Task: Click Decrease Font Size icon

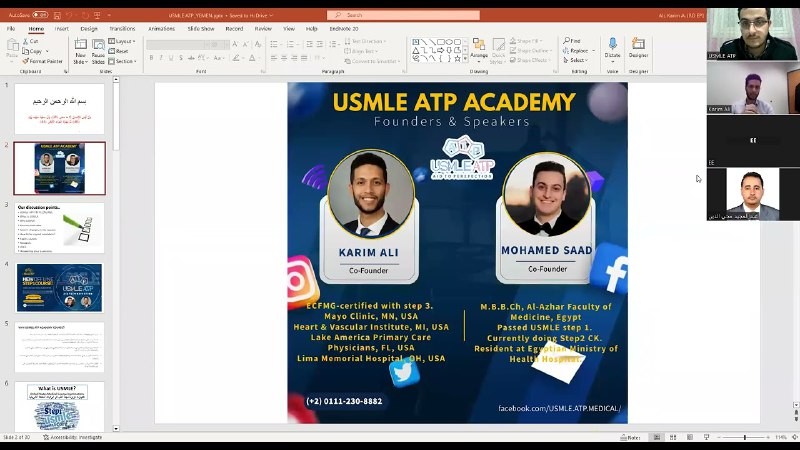Action: 246,44
